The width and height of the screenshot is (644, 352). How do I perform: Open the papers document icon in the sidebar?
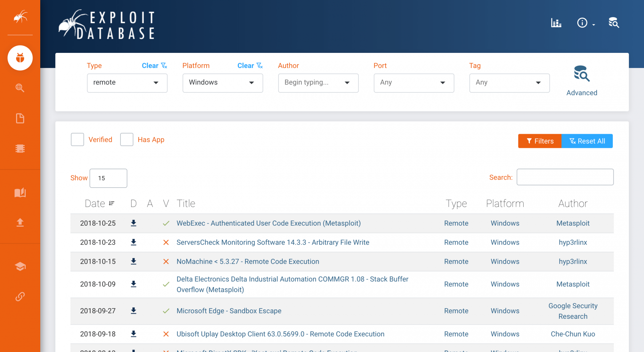click(20, 118)
